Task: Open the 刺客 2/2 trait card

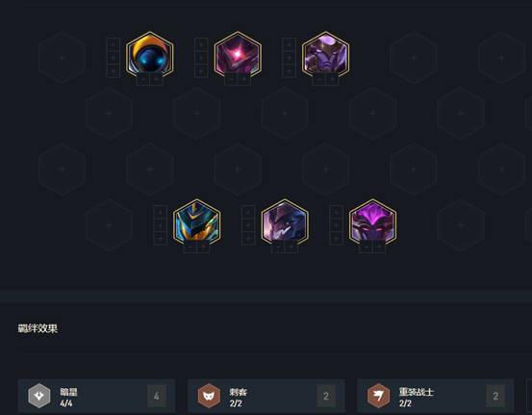Action: tap(266, 396)
